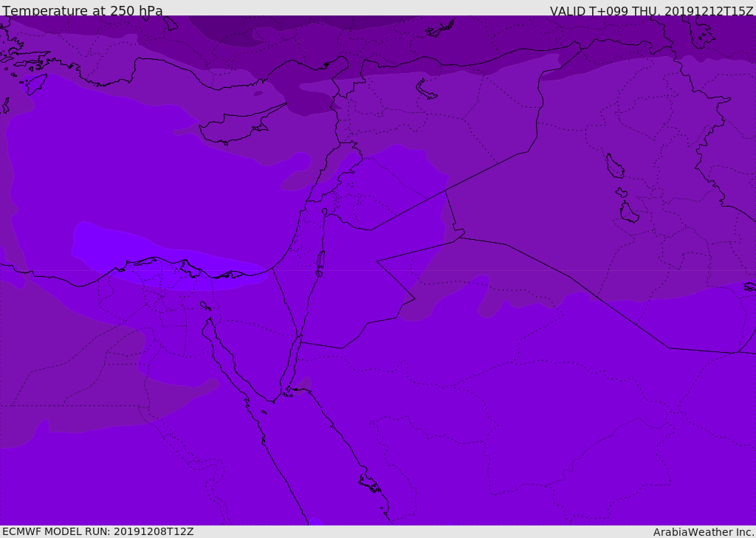This screenshot has width=756, height=538.
Task: Click the 'Temperature at 250 hPa' title text
Action: tap(83, 10)
